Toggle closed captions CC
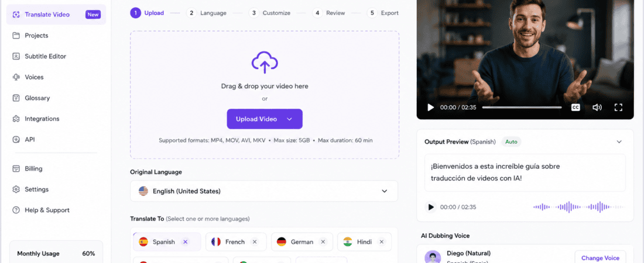The image size is (644, 263). 576,108
